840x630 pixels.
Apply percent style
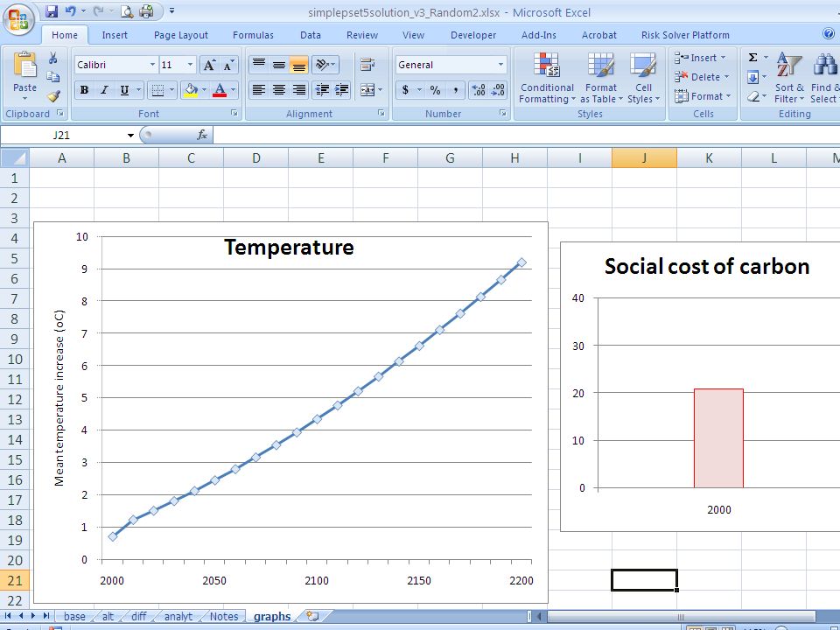click(435, 90)
